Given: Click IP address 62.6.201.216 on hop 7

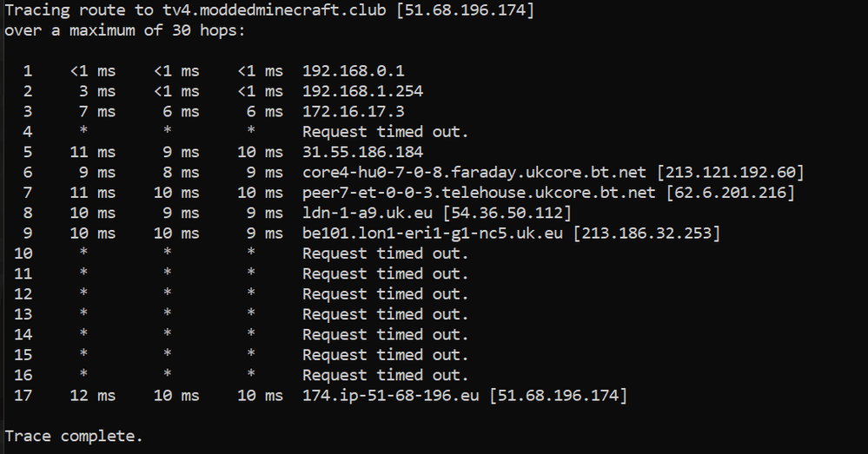Looking at the screenshot, I should 730,193.
